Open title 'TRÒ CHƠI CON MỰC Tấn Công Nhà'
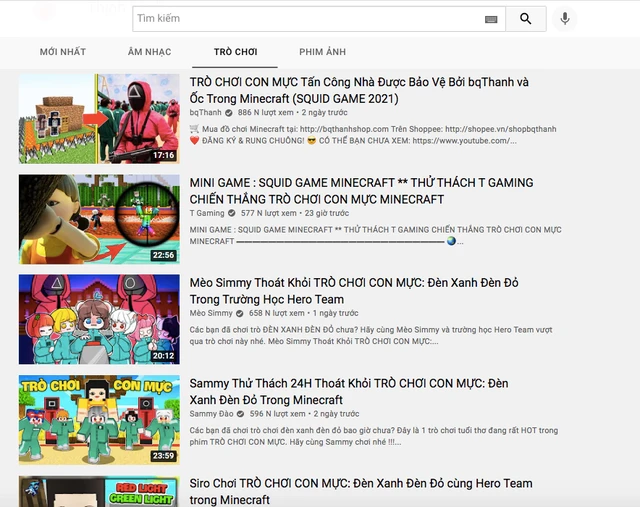 click(x=359, y=90)
